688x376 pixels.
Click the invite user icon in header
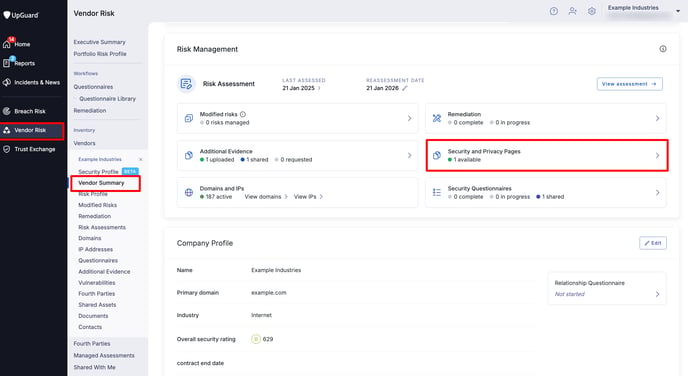point(573,11)
